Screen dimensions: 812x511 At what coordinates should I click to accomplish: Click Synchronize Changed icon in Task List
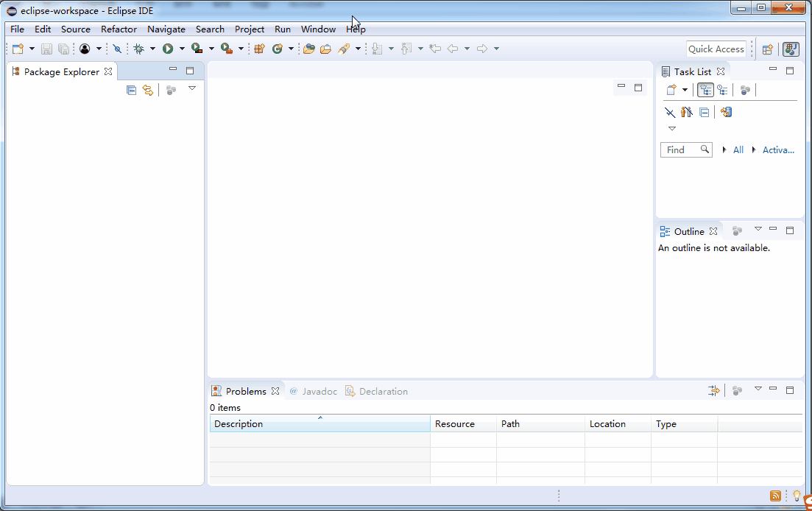click(x=727, y=112)
